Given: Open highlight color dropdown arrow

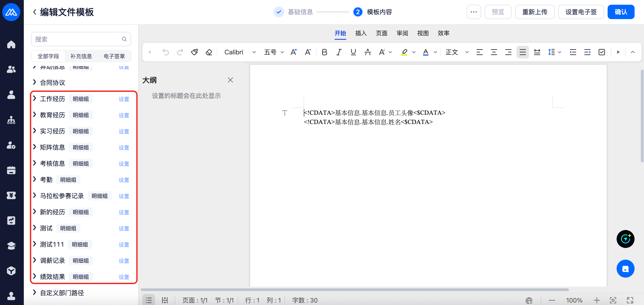Looking at the screenshot, I should pyautogui.click(x=414, y=52).
